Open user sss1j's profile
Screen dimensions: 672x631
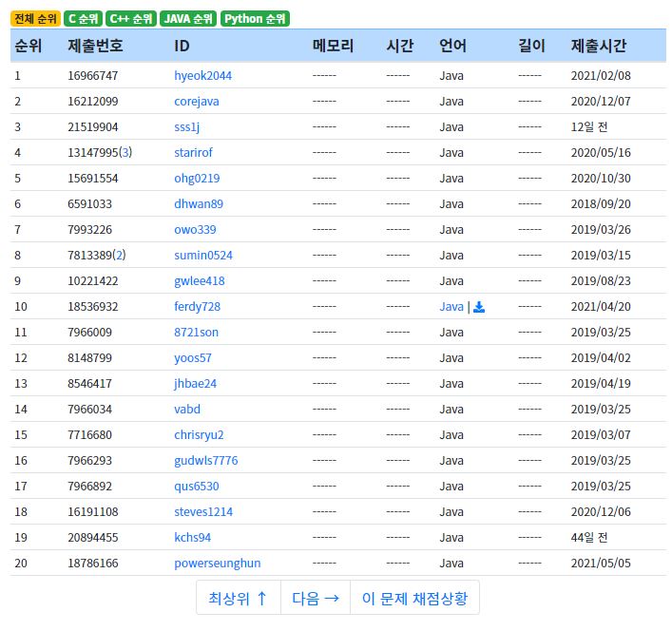point(187,127)
